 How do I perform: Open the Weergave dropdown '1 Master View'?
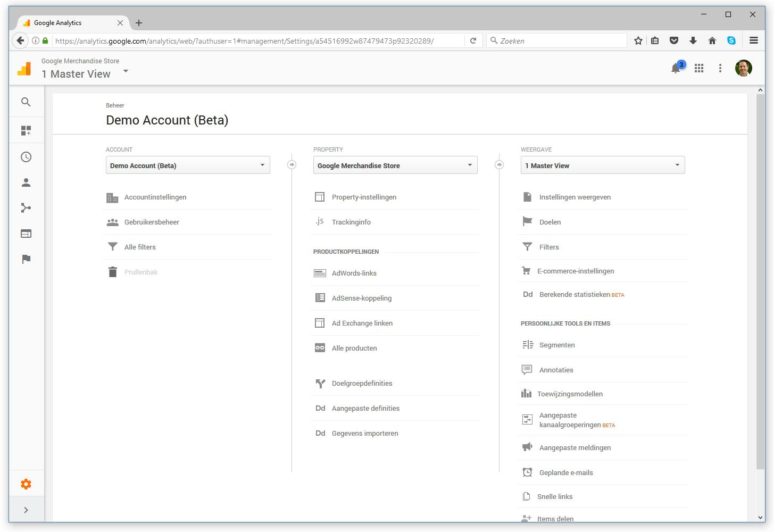(603, 165)
